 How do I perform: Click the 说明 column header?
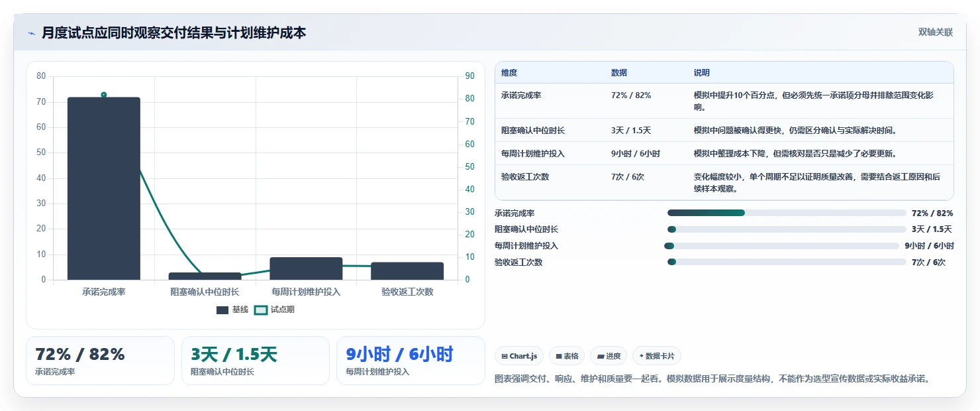(702, 72)
